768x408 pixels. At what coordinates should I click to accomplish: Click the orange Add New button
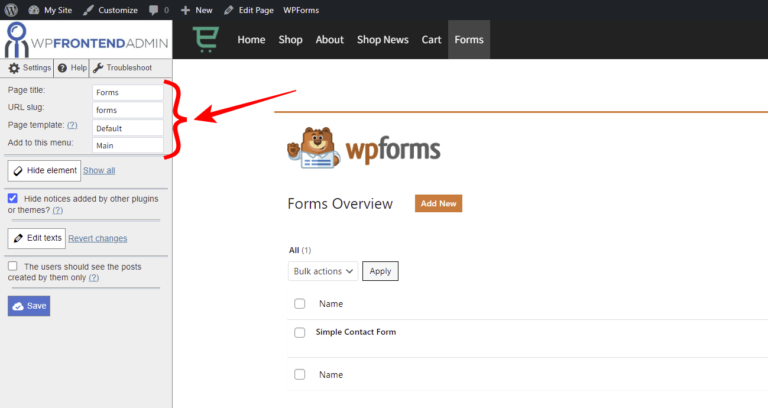point(438,203)
